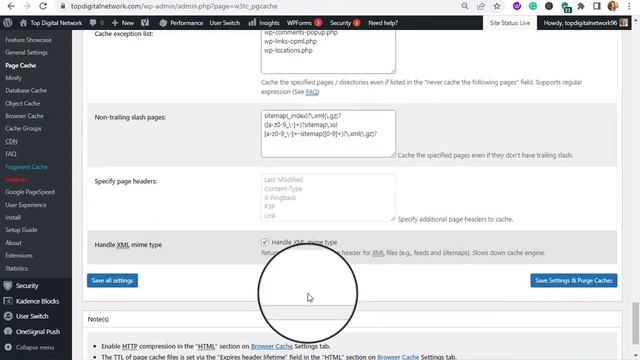Open the first Browser Cache link in Notes
Image resolution: width=640 pixels, height=360 pixels.
point(271,346)
